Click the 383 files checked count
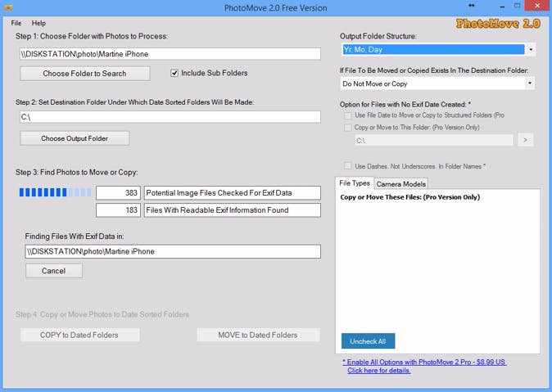This screenshot has width=552, height=392. click(x=118, y=193)
